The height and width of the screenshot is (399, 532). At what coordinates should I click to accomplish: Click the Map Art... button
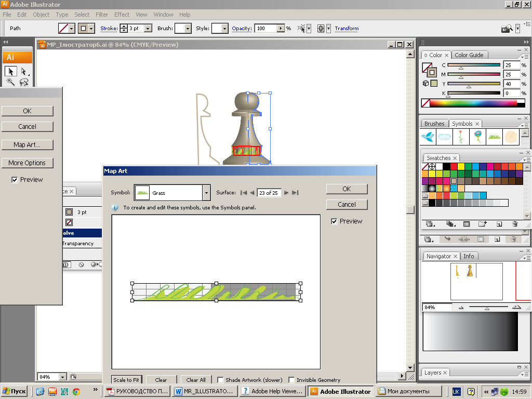pos(27,145)
